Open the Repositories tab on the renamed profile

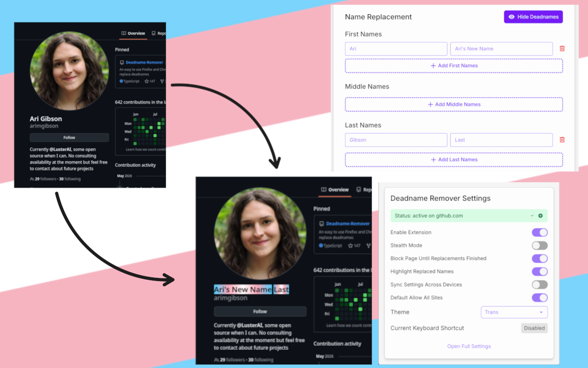click(363, 190)
